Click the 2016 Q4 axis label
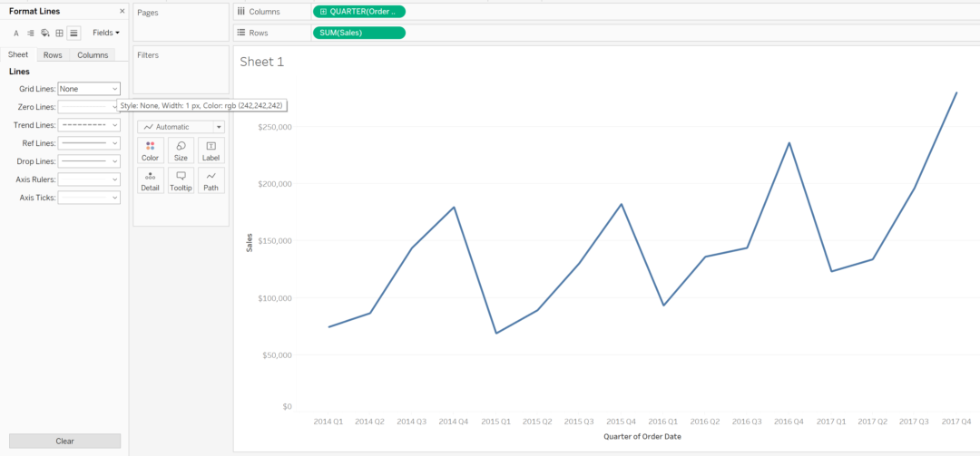 click(789, 422)
